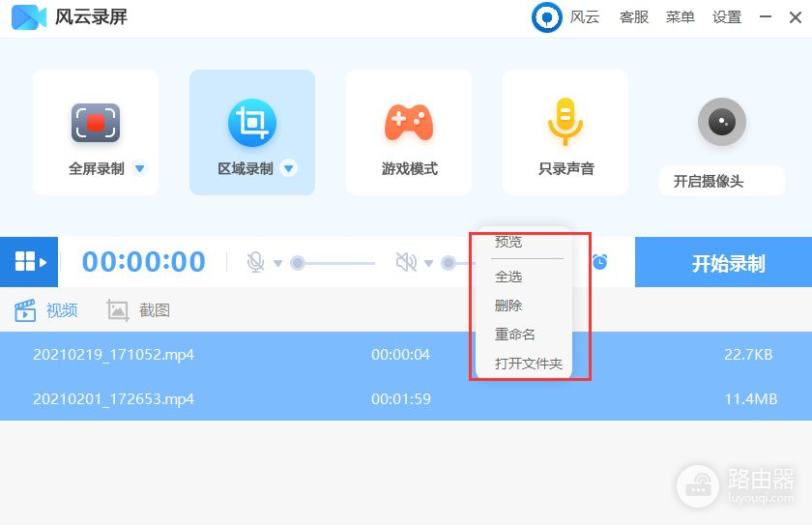Click the microphone volume slider handle

pos(298,262)
